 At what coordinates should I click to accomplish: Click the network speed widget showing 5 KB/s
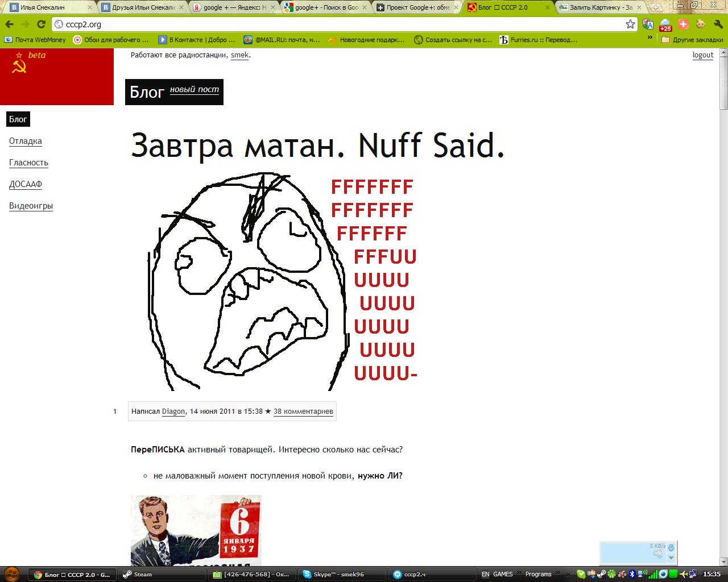tap(638, 553)
